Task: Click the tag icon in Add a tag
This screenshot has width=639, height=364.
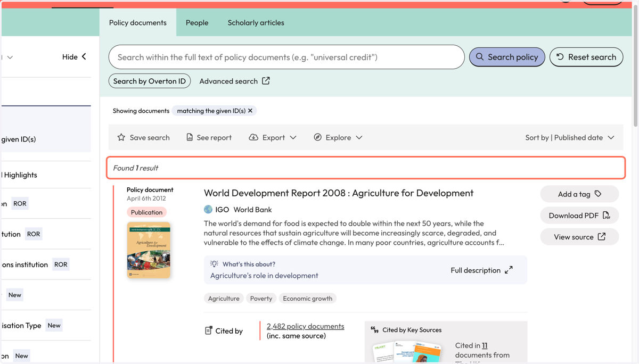Action: [598, 194]
